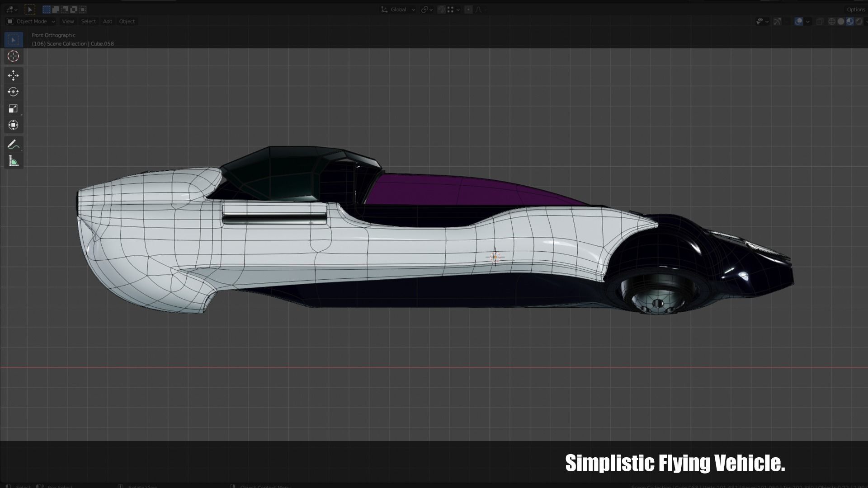Activate the Rotate tool
This screenshot has width=868, height=488.
click(13, 92)
